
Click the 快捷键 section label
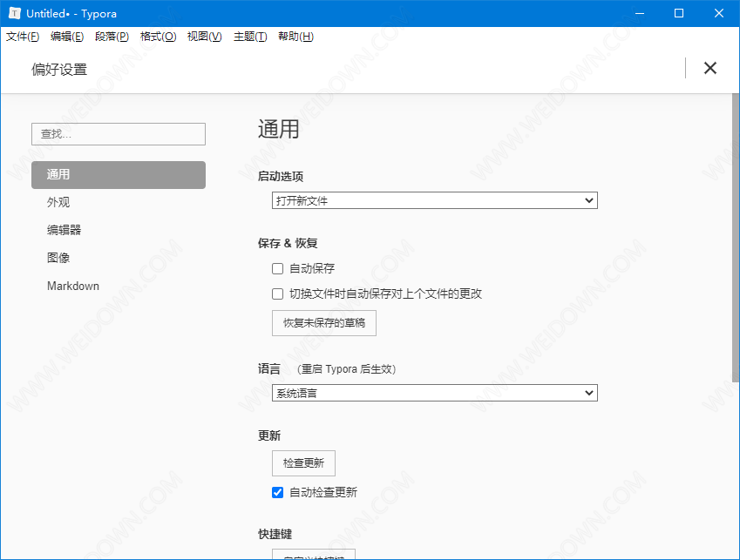pyautogui.click(x=275, y=534)
